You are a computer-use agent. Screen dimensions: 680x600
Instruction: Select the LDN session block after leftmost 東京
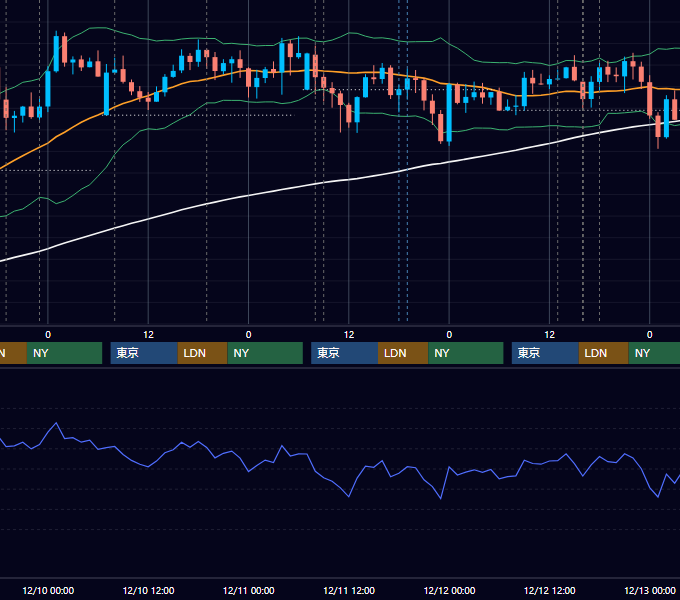tap(203, 353)
